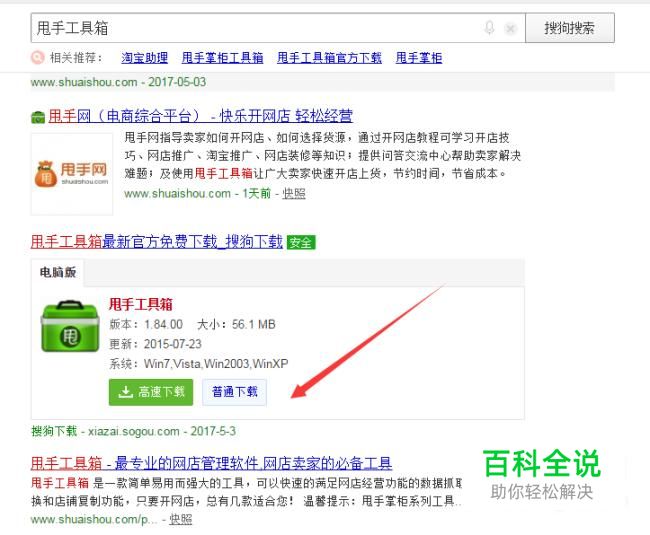This screenshot has width=650, height=535.
Task: Click the text 版本：1.84.00
Action: [146, 324]
